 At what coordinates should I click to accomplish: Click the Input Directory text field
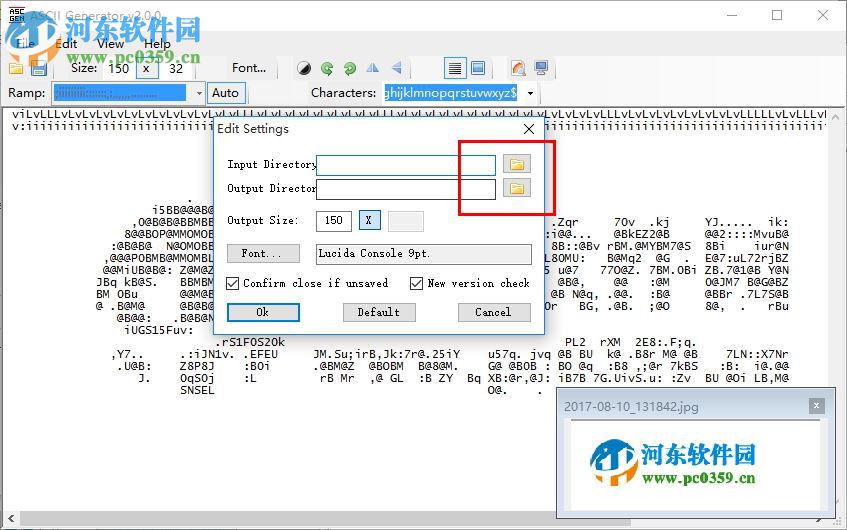[x=406, y=165]
